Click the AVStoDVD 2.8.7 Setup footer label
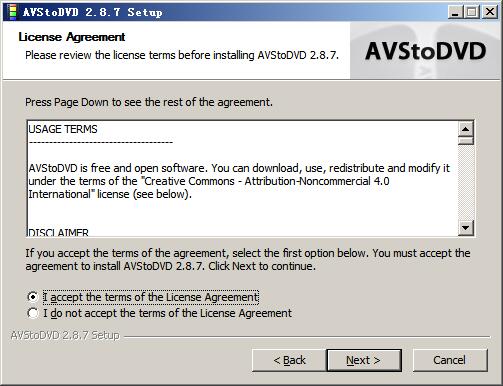This screenshot has width=503, height=386. pyautogui.click(x=65, y=335)
